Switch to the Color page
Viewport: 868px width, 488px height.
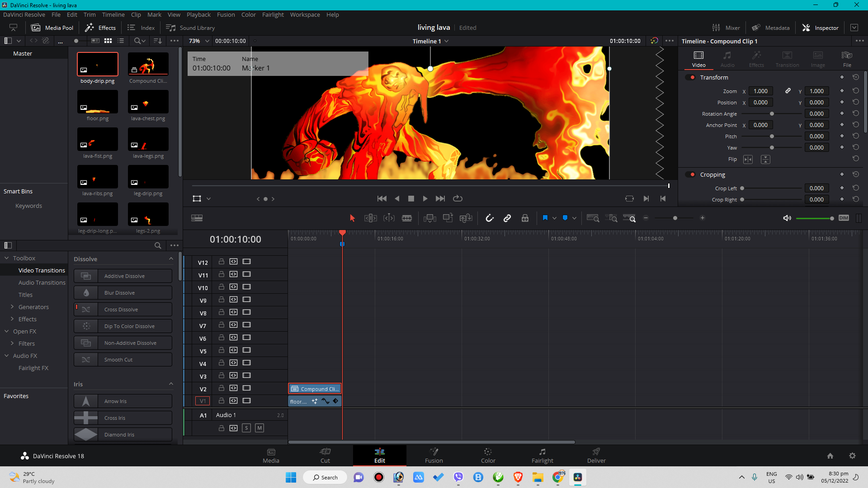point(488,455)
